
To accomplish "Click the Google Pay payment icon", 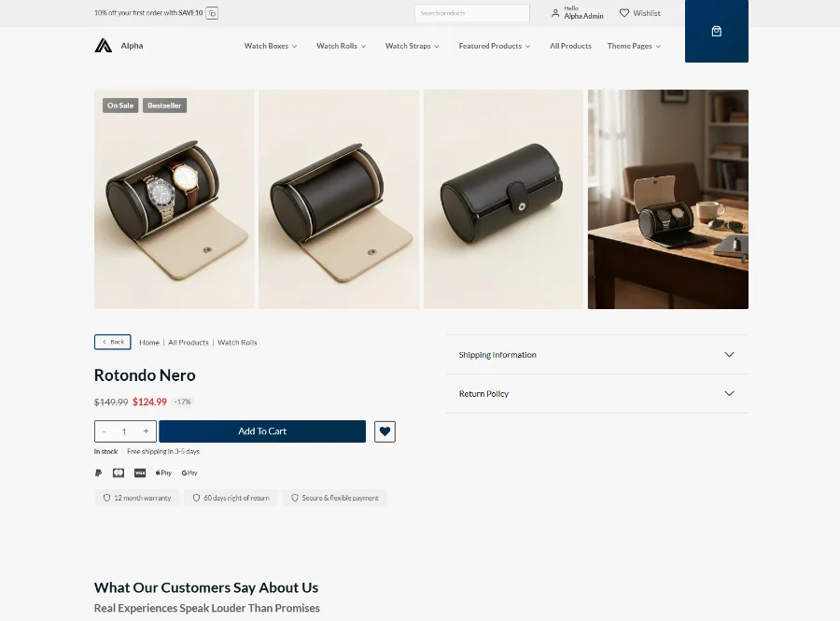I will coord(189,473).
